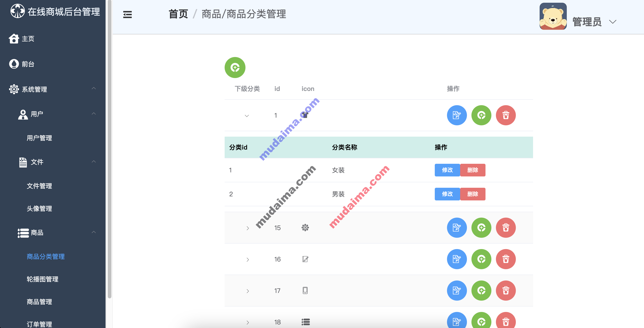Click the green add-subcategory icon for category 16
Screen dimensions: 644x328
pyautogui.click(x=481, y=259)
